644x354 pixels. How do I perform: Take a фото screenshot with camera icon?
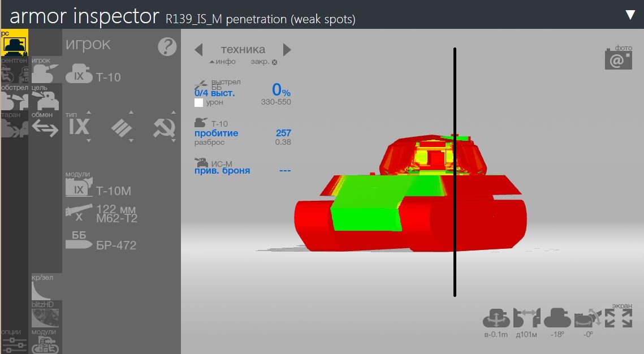click(x=619, y=58)
